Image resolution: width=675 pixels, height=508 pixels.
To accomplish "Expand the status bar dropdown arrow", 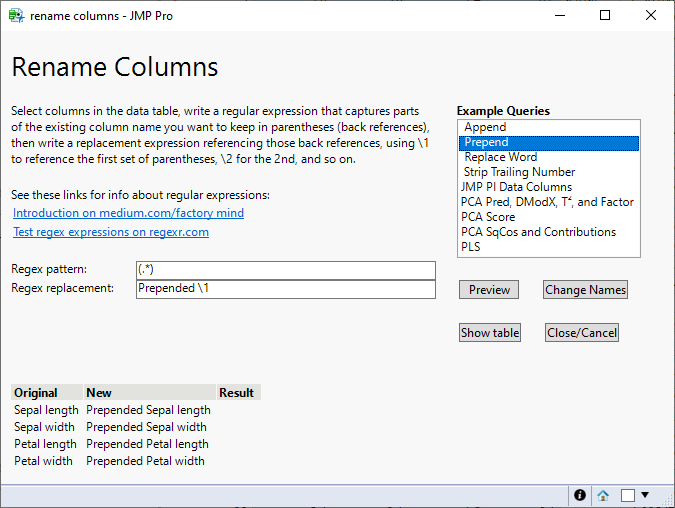I will [x=645, y=495].
